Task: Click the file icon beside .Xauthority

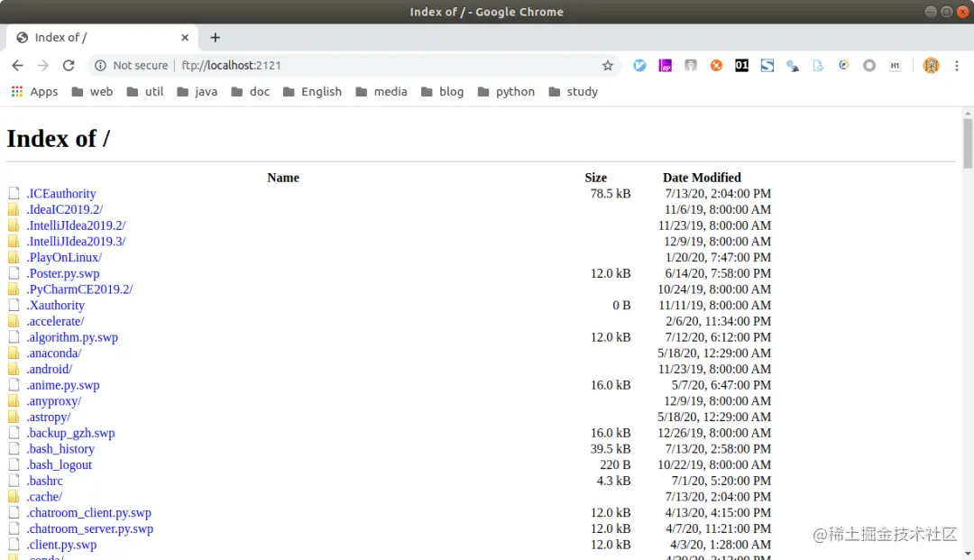Action: [14, 305]
